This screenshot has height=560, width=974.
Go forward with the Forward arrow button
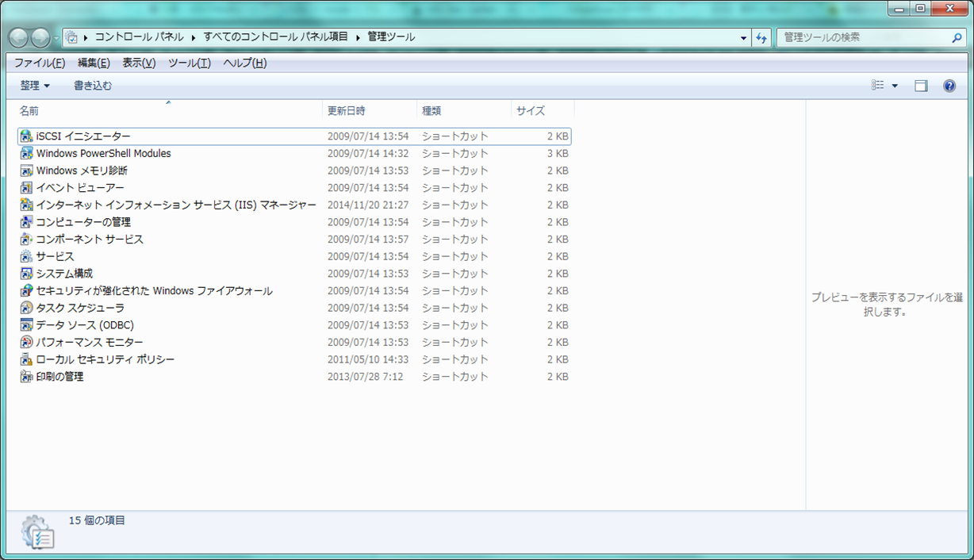pos(40,37)
